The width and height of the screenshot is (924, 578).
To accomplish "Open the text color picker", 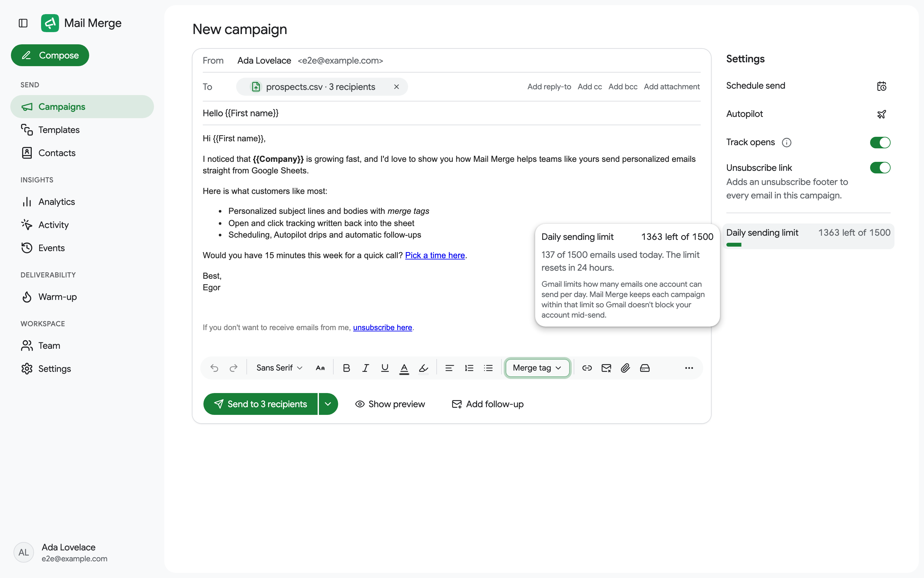I will [x=404, y=368].
